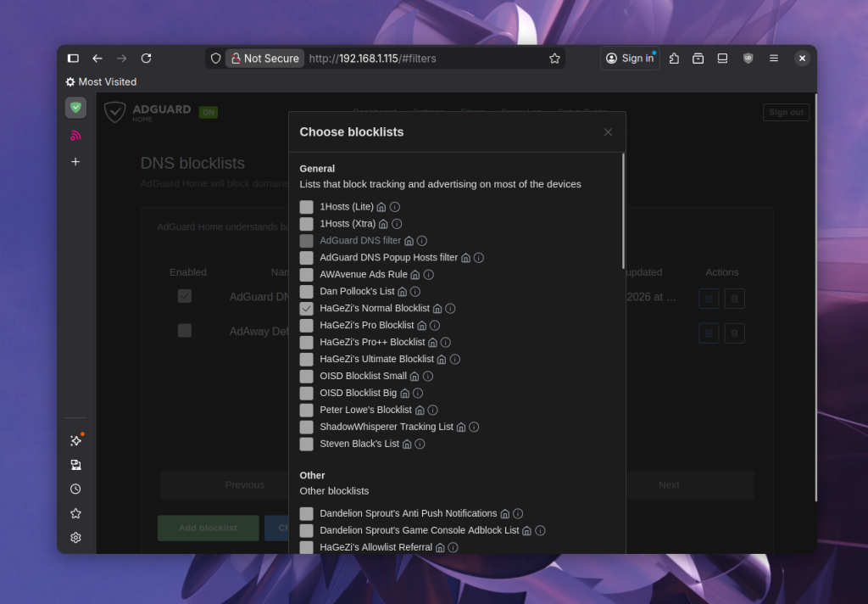View info for Steven Black's List
The image size is (868, 604).
click(x=420, y=445)
